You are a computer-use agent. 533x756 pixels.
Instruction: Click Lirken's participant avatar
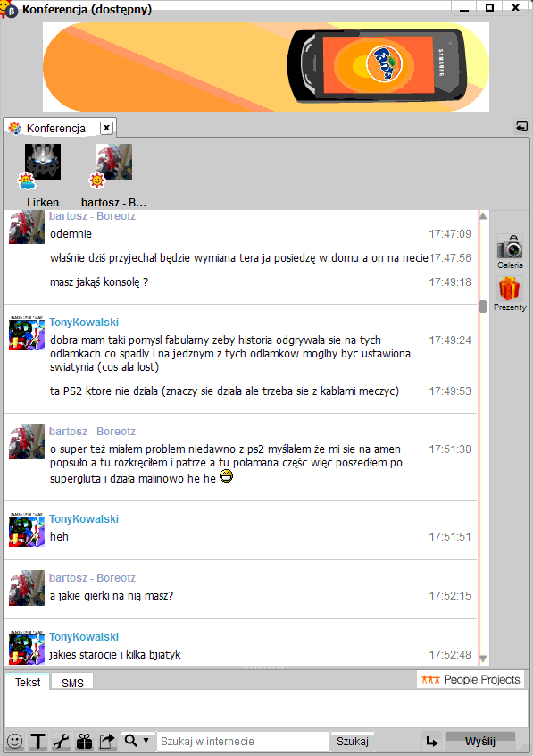[43, 162]
